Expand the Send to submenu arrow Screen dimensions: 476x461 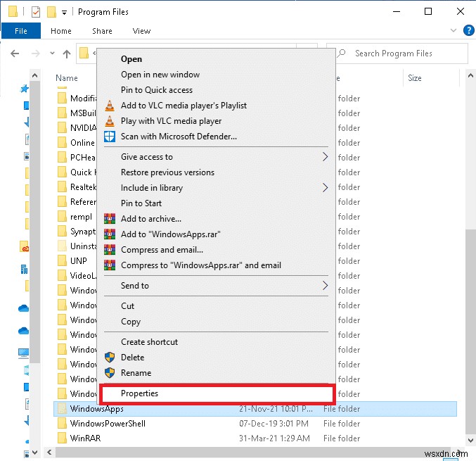pos(325,286)
